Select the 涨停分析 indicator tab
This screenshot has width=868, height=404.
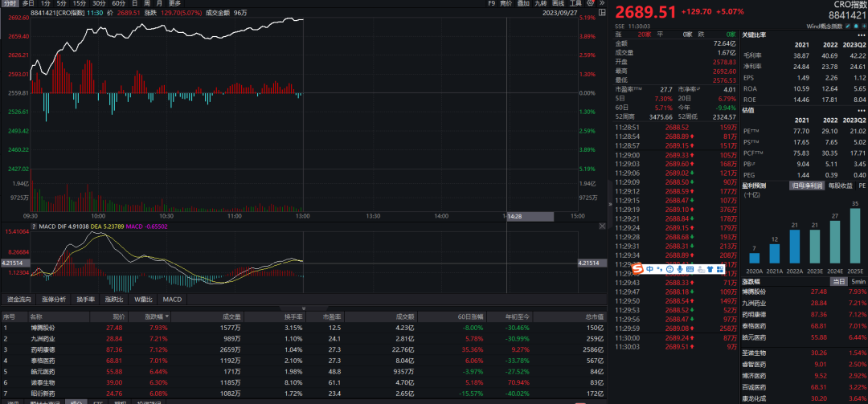54,300
